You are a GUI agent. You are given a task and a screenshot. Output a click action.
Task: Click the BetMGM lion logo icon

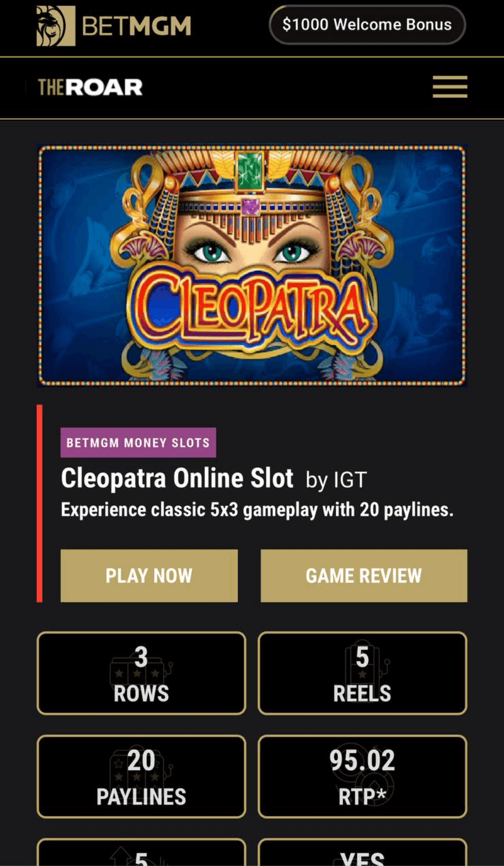coord(55,26)
